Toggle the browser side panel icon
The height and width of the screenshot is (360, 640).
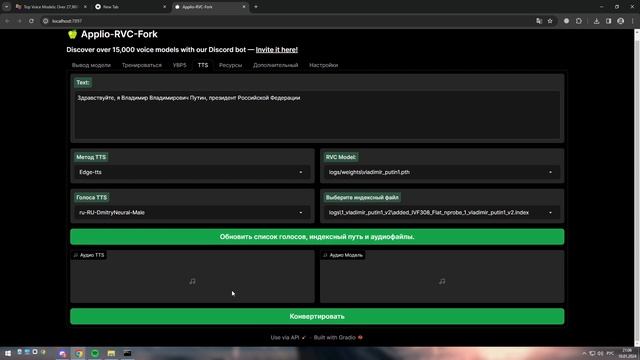[x=608, y=21]
